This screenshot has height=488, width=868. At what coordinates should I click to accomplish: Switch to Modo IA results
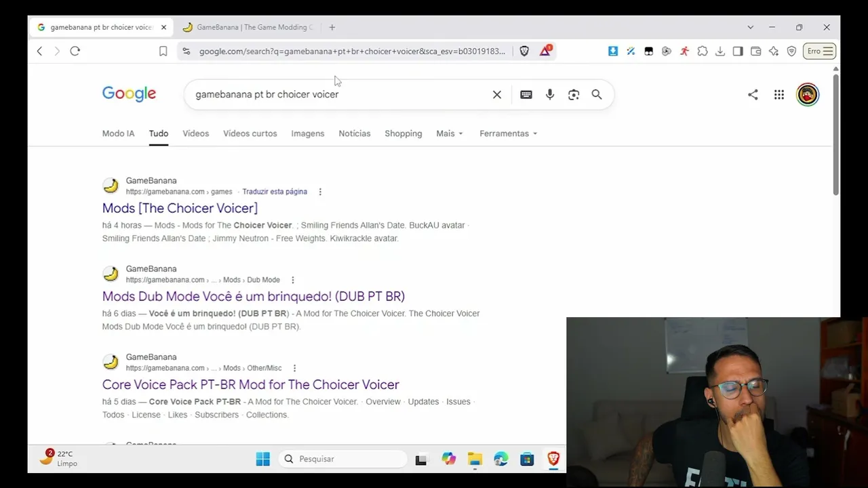[119, 134]
